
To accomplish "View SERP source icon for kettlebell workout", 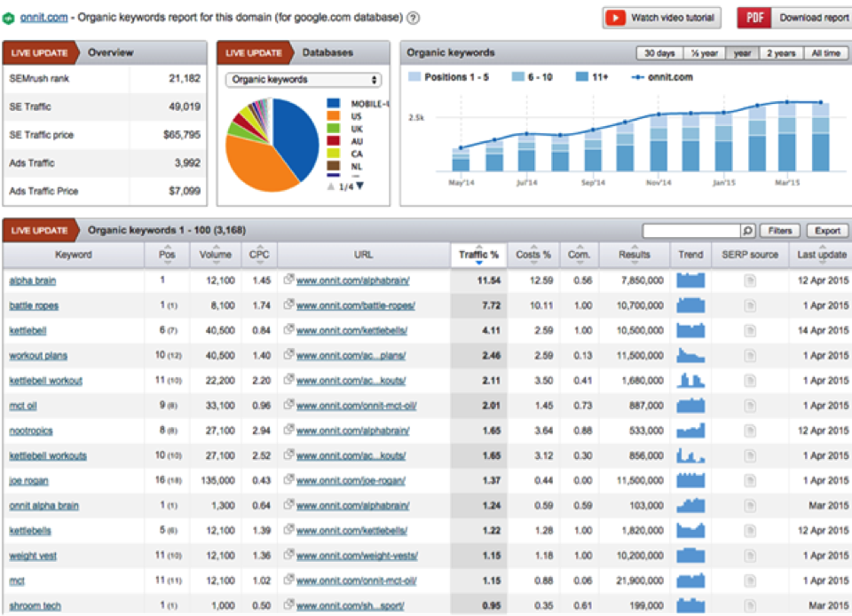I will pos(750,381).
